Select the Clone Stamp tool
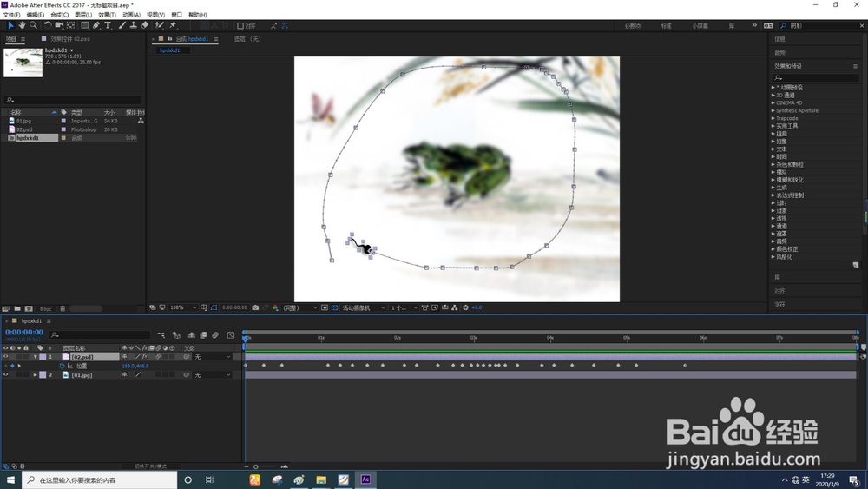The height and width of the screenshot is (489, 868). tap(133, 25)
